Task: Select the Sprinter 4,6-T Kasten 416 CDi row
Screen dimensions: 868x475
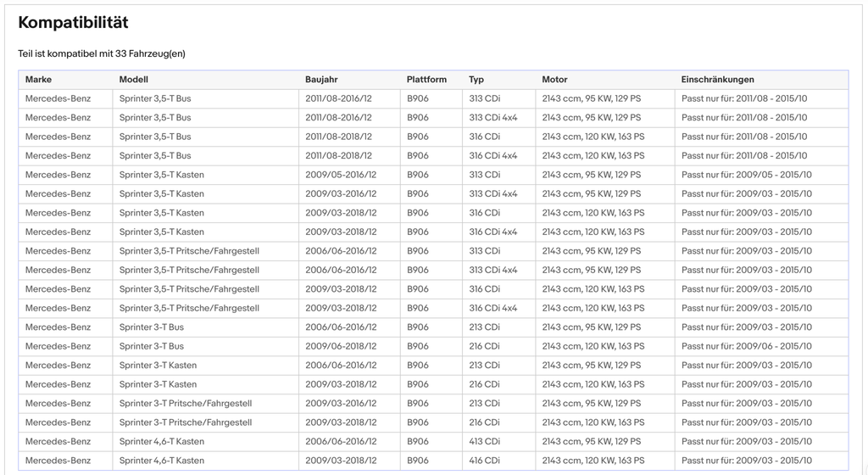Action: click(433, 461)
